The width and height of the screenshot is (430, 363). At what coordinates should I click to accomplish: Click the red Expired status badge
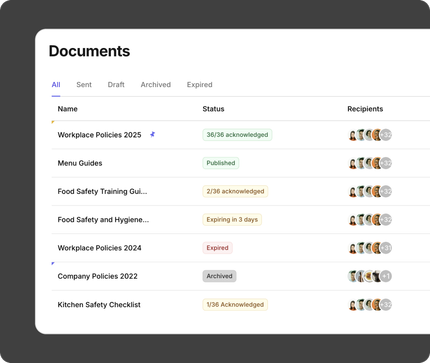point(217,248)
